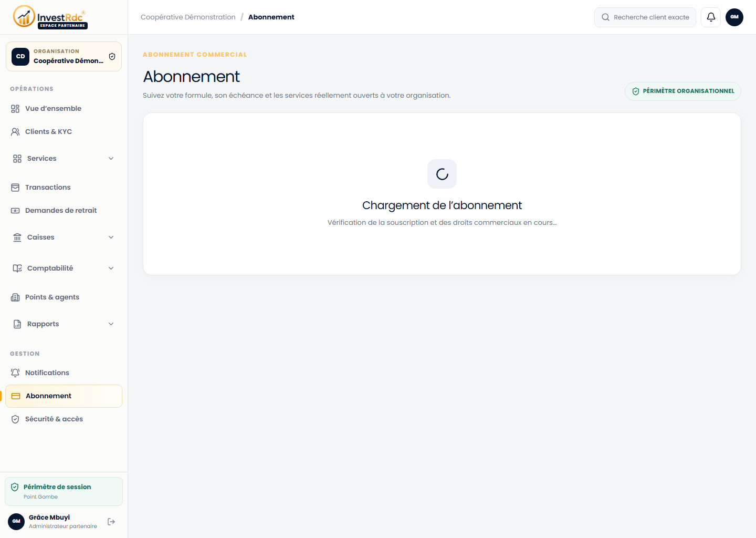Click the Sécurité & accès shield icon
This screenshot has width=756, height=538.
pyautogui.click(x=15, y=419)
